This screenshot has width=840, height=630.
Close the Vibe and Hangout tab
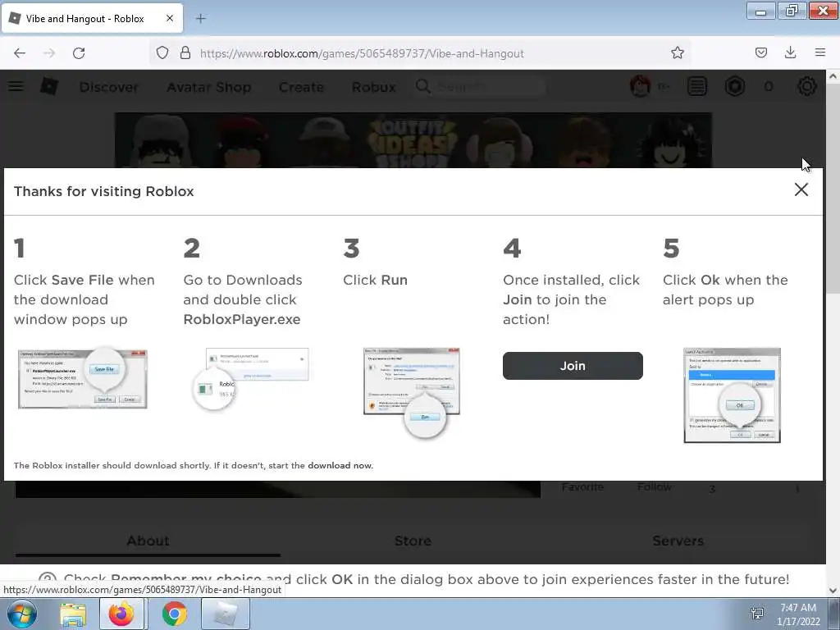[170, 18]
